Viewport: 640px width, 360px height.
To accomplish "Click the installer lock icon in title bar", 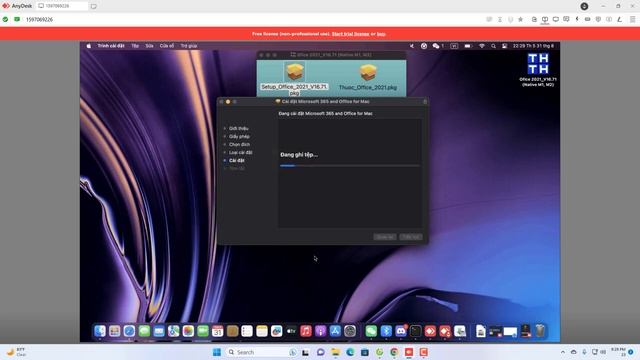I will tap(425, 102).
